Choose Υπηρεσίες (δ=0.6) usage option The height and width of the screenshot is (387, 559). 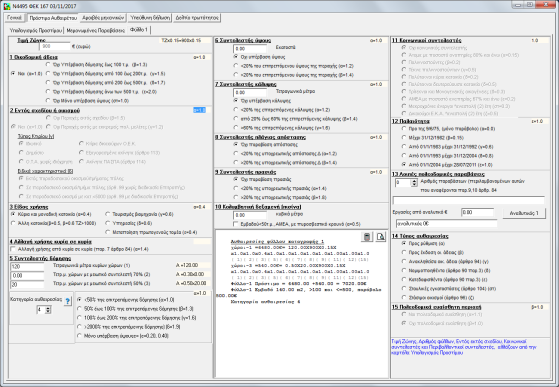click(129, 223)
